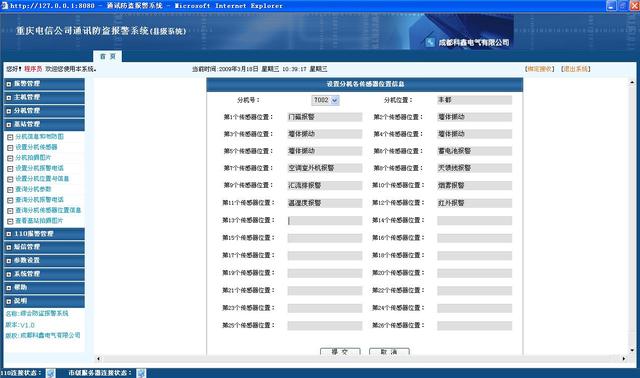The image size is (640, 378).
Task: Click the 110连接状态 status icon
Action: pos(51,373)
